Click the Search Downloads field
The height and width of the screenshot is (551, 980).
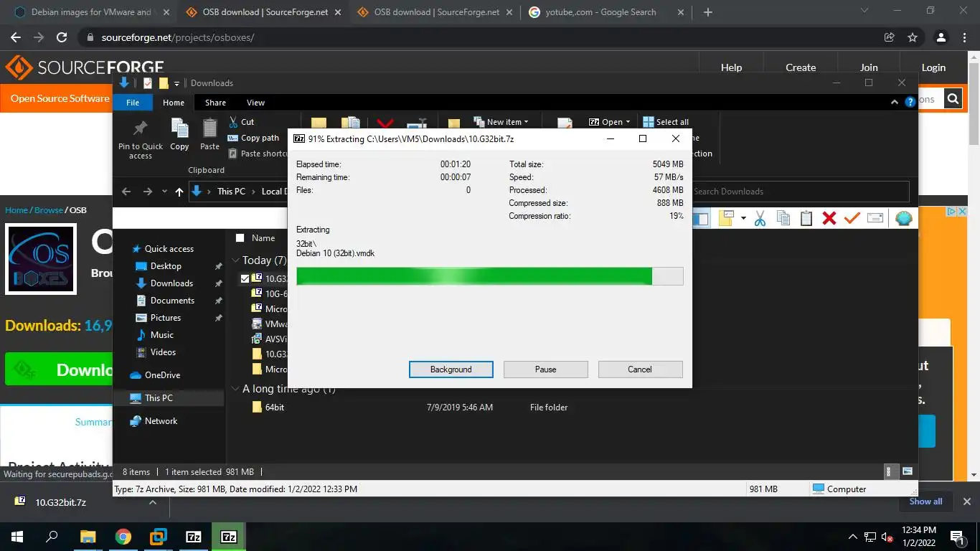801,192
